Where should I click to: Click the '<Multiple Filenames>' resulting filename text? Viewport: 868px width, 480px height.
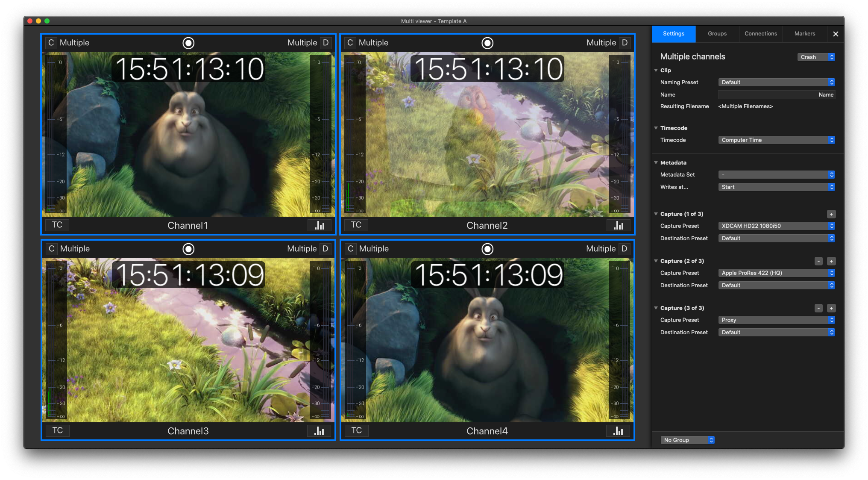[x=745, y=106]
